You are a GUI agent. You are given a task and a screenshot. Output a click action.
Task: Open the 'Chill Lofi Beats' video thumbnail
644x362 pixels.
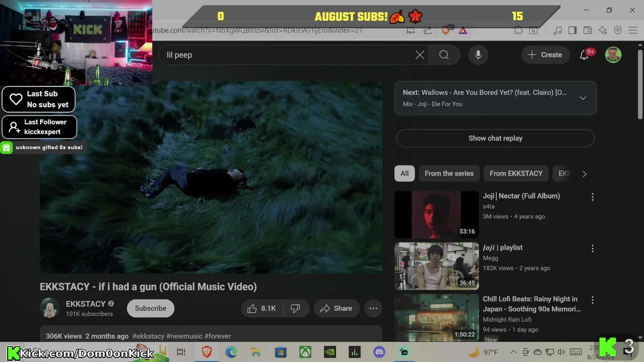437,318
